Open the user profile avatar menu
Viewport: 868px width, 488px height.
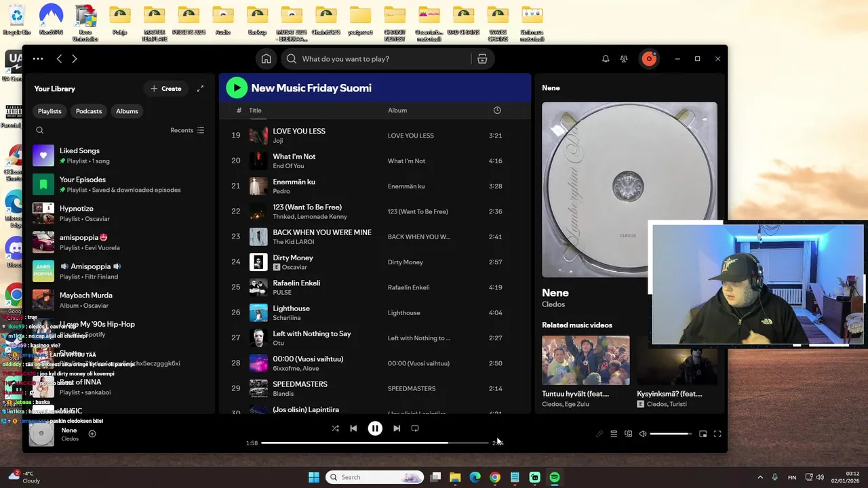pyautogui.click(x=649, y=59)
